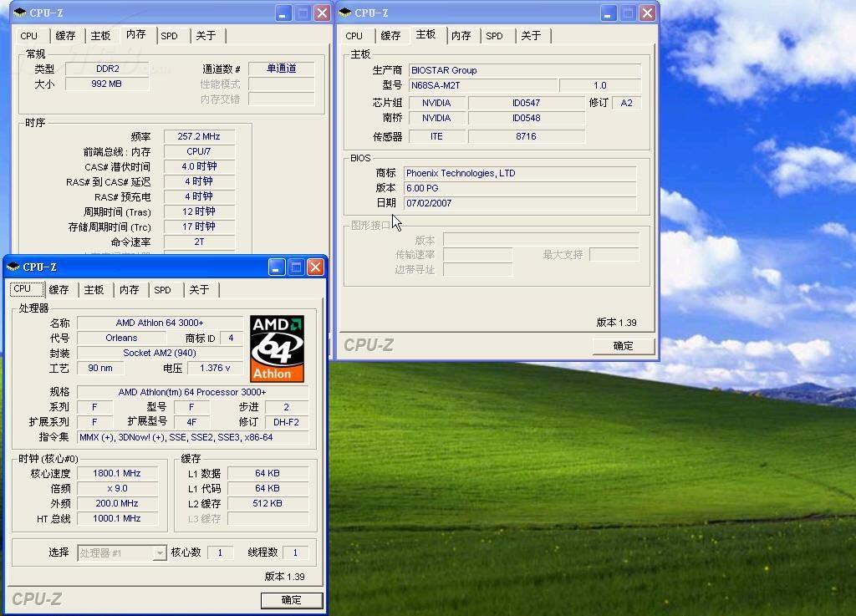Open 内存 tab in mainboard window

pos(461,36)
